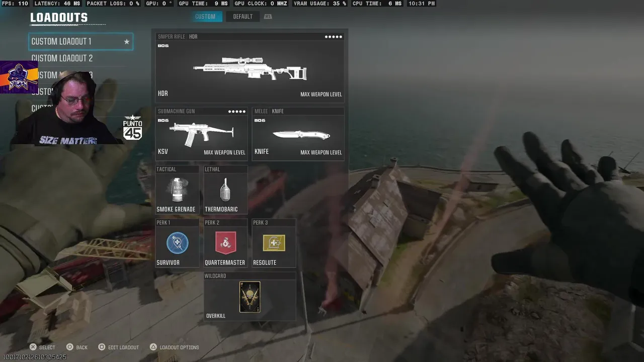Click the 10:31 PM clock readout
644x362 pixels.
point(422,4)
